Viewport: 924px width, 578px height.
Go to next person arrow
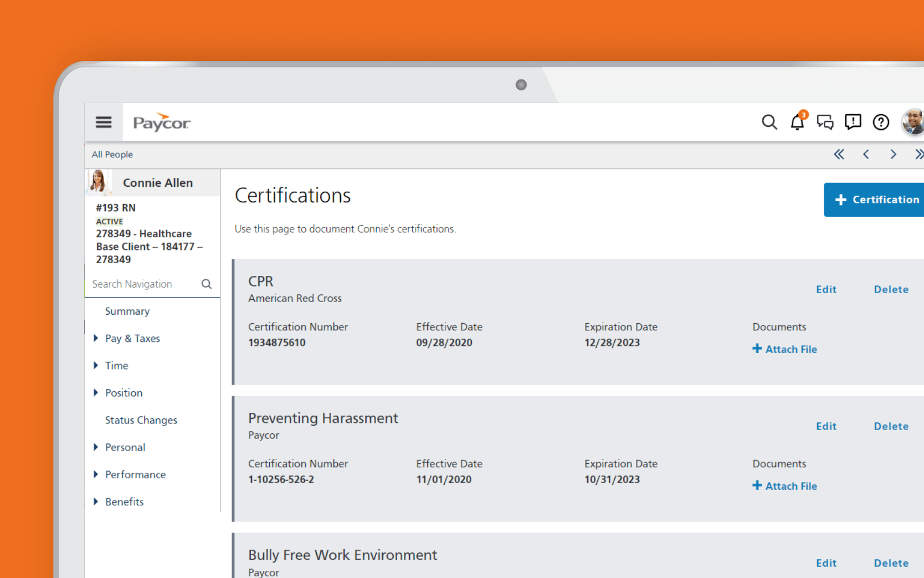[893, 154]
